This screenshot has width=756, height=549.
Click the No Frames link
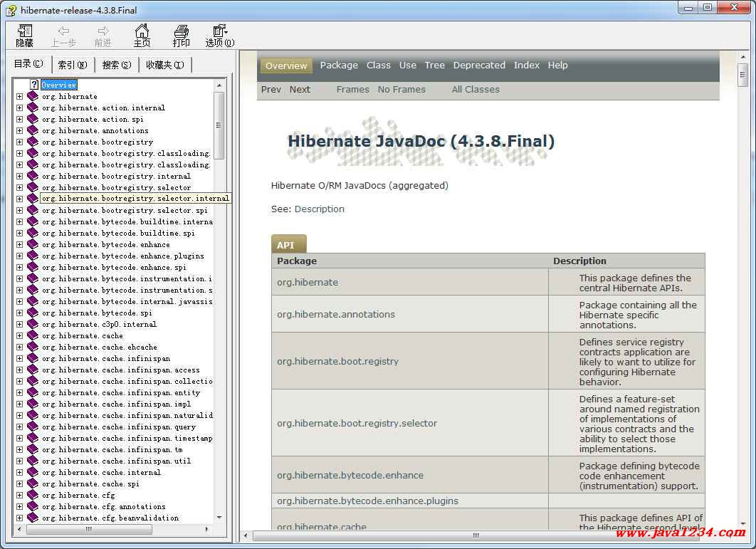point(401,89)
